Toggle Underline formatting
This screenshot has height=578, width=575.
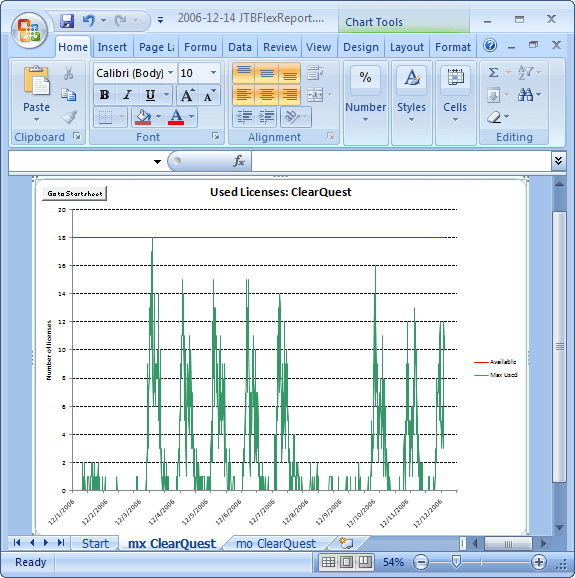pos(150,95)
